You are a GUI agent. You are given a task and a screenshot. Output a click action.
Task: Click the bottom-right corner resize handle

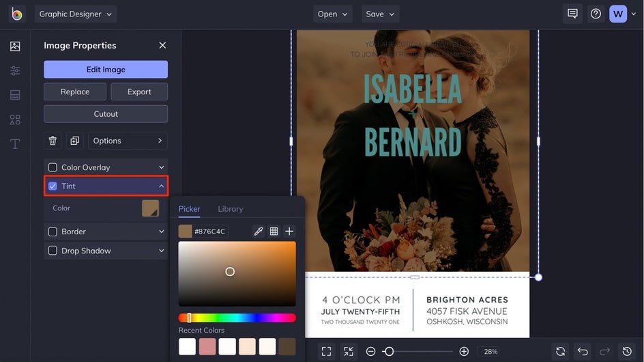click(538, 277)
